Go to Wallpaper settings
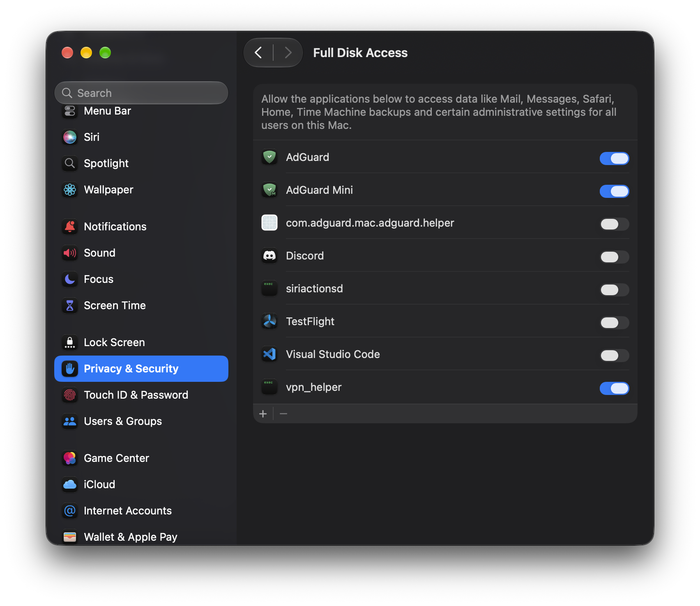This screenshot has width=700, height=606. click(141, 190)
